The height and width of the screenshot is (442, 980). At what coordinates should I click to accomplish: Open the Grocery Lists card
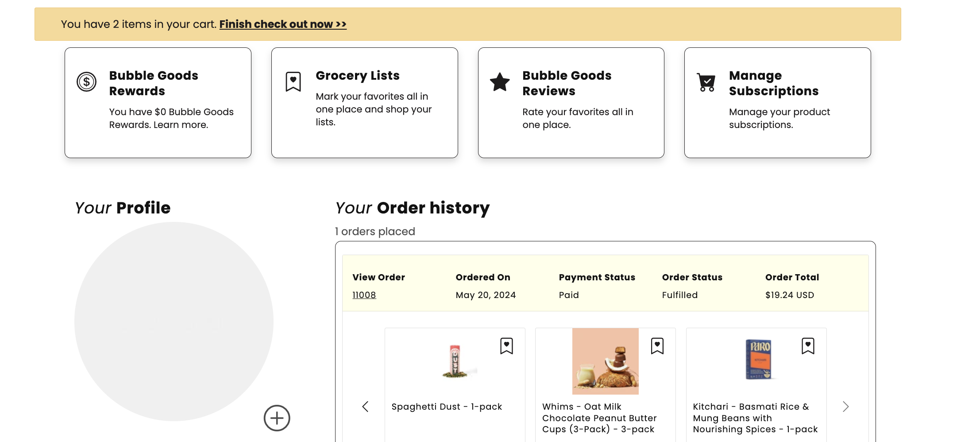(x=365, y=103)
